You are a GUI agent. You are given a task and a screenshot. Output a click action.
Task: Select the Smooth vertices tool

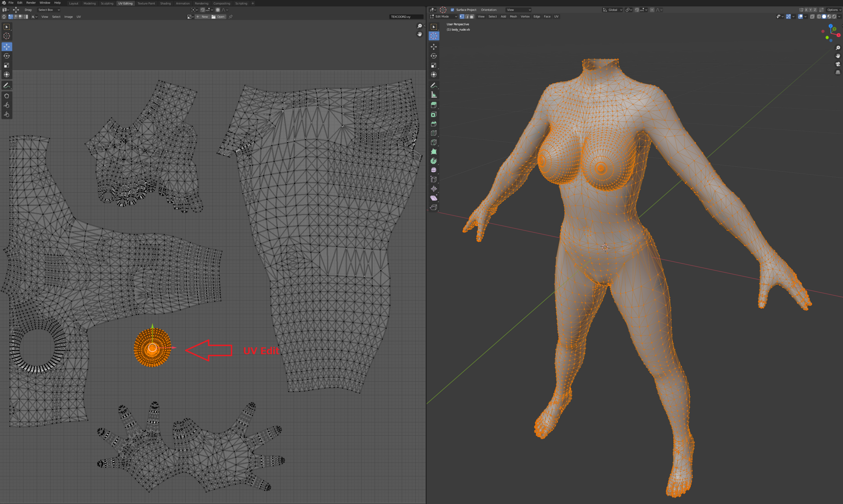434,170
